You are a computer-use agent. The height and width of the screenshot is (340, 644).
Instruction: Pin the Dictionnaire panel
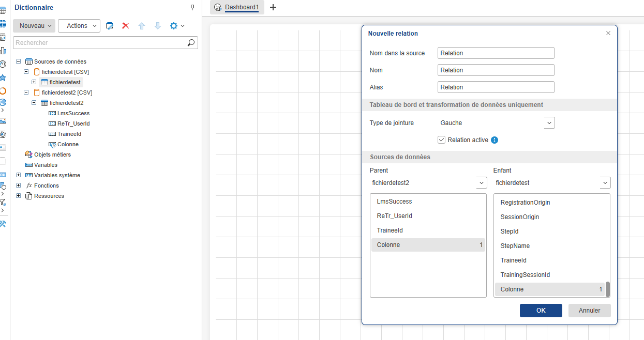[x=193, y=7]
